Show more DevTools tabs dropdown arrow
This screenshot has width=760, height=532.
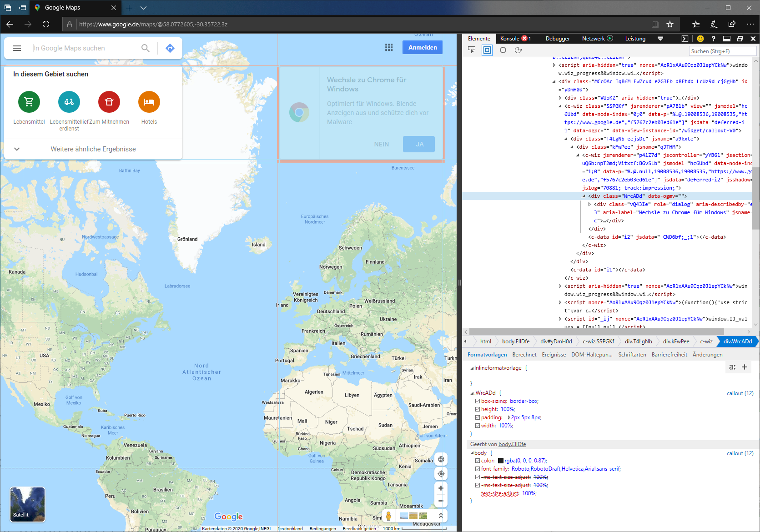coord(660,39)
